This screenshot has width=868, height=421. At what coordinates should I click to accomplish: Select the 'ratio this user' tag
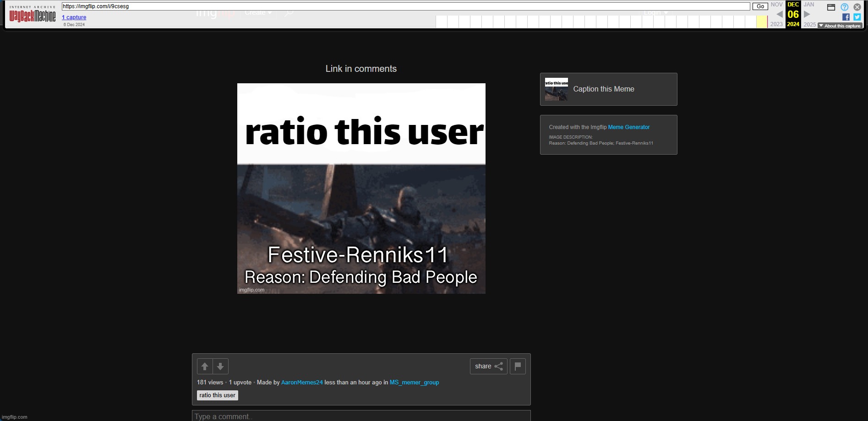coord(217,395)
